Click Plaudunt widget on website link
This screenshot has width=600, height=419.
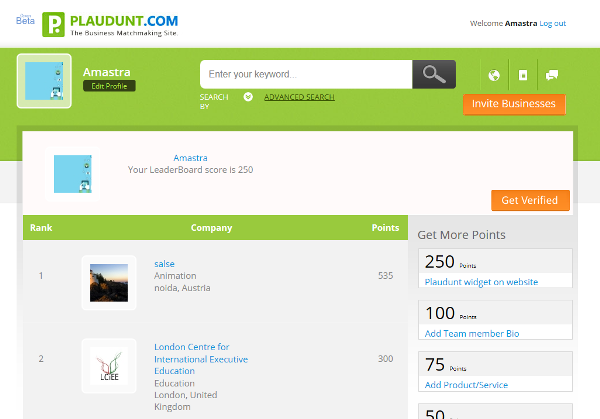coord(481,282)
